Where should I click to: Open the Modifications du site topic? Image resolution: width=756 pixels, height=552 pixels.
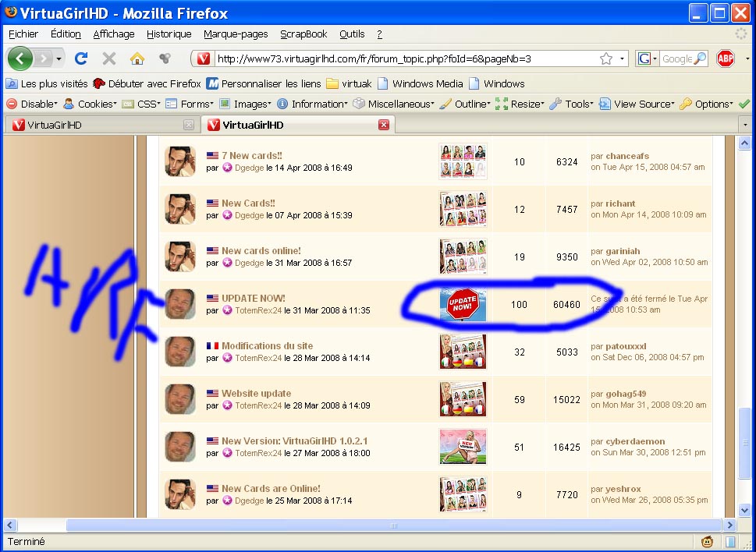coord(267,345)
